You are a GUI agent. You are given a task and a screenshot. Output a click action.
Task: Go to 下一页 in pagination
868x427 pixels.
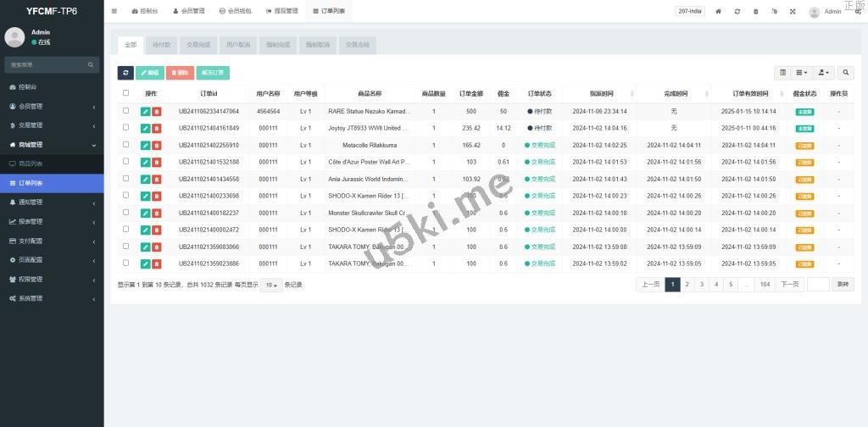[790, 285]
